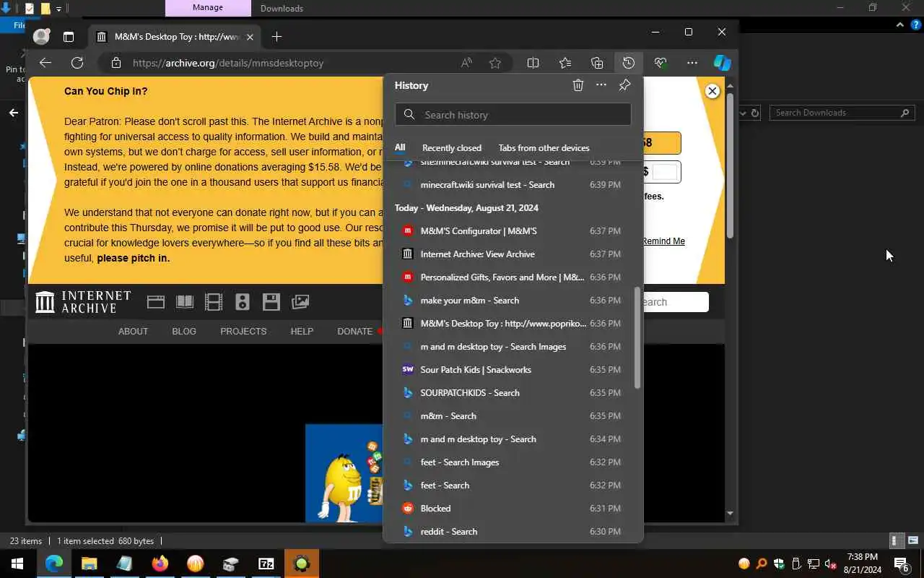Click the History panel scrollbar
924x578 pixels.
point(637,337)
